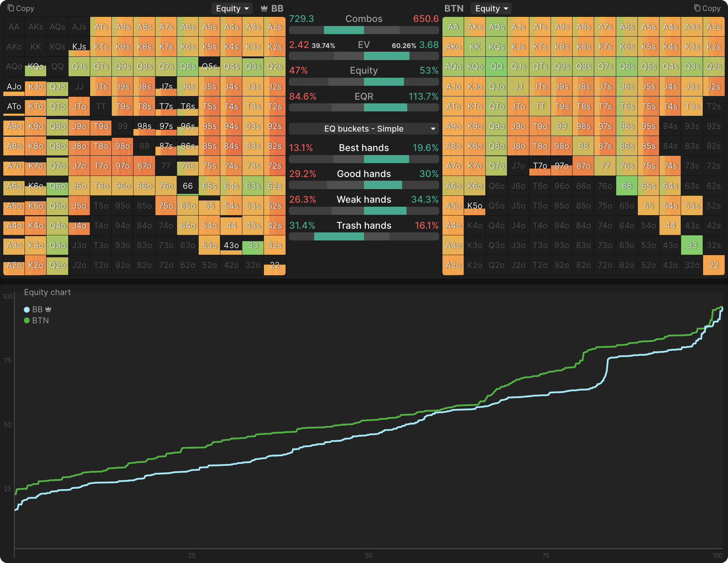Click the Trash hands bucket row
728x563 pixels.
click(364, 225)
